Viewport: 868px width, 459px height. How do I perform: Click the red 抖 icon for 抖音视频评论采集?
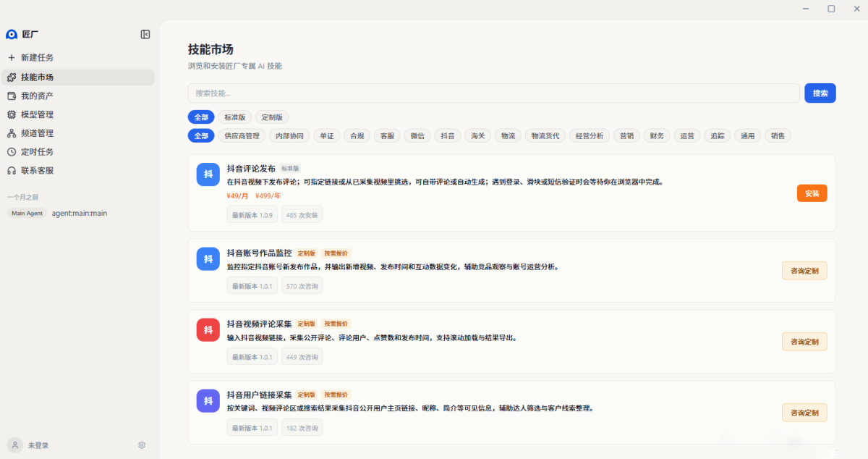point(208,330)
